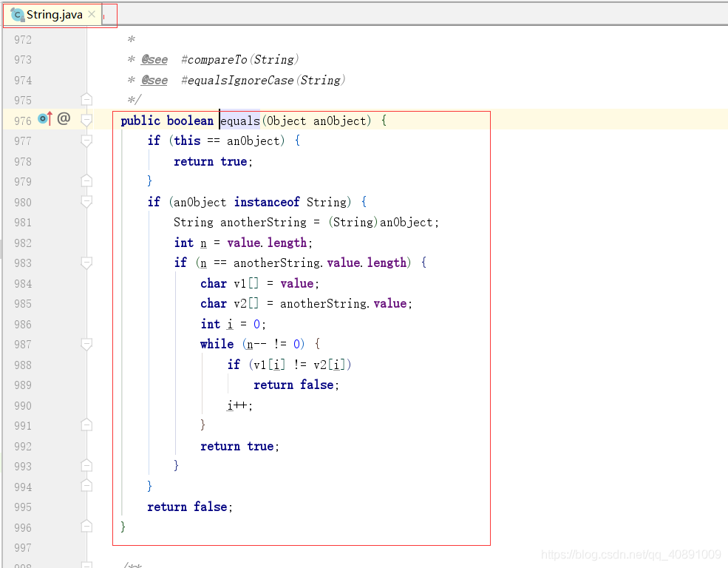Image resolution: width=728 pixels, height=568 pixels.
Task: Click the fold end marker on line 979
Action: pos(86,180)
